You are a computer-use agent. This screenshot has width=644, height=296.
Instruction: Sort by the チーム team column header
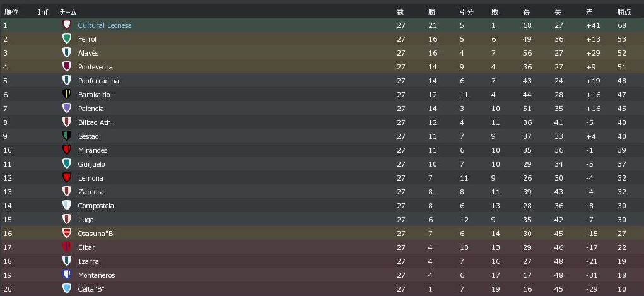pyautogui.click(x=67, y=12)
